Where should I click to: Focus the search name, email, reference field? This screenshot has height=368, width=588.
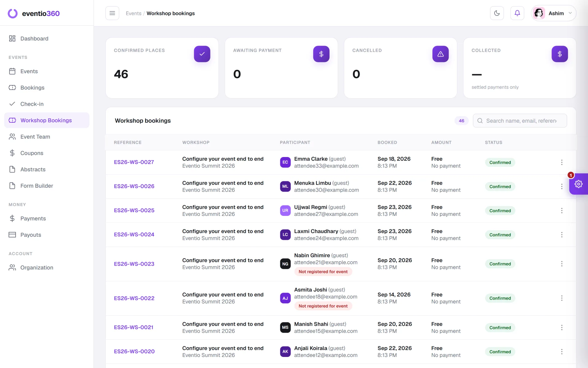tap(520, 121)
